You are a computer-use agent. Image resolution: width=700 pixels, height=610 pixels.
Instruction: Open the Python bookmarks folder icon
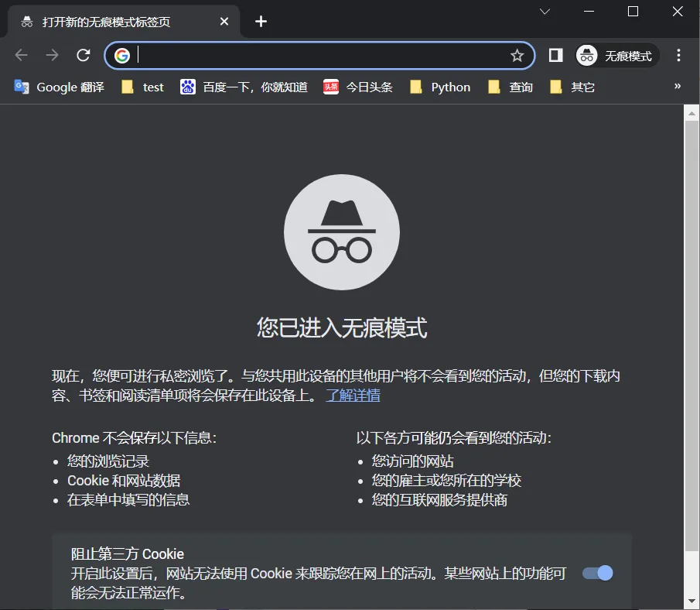coord(416,87)
